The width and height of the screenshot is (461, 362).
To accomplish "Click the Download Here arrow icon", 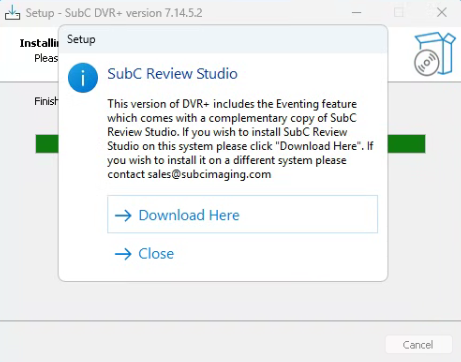I will tap(123, 215).
